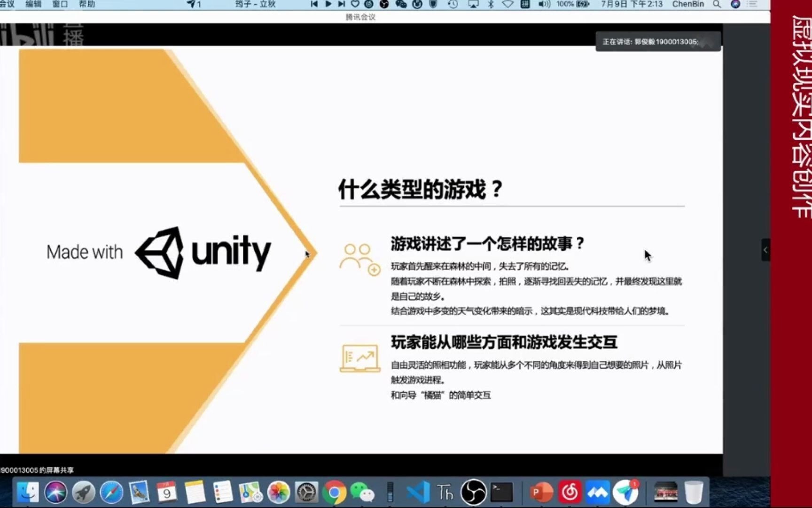This screenshot has width=812, height=508.
Task: Check the 100% battery status
Action: pos(572,4)
